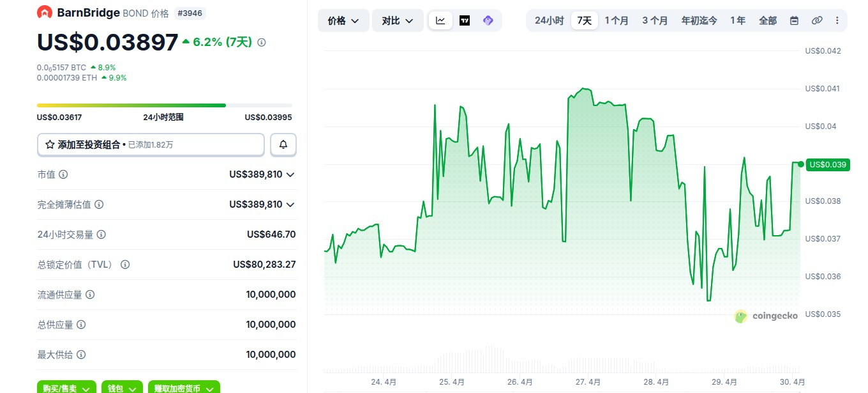
Task: Click the BarnBridge logo icon
Action: click(x=45, y=12)
